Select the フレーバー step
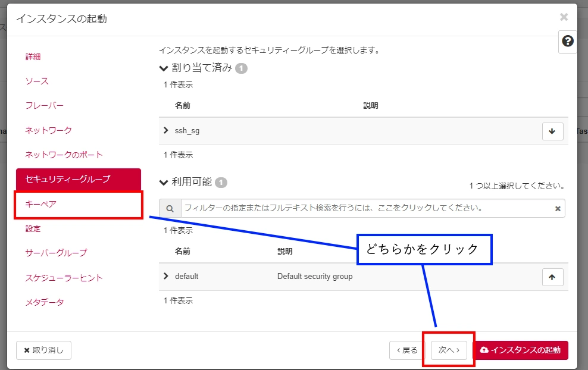The width and height of the screenshot is (588, 370). pos(44,105)
